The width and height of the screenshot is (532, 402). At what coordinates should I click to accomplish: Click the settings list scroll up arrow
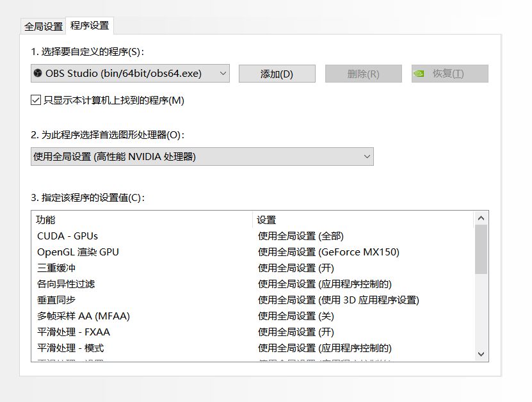(481, 218)
